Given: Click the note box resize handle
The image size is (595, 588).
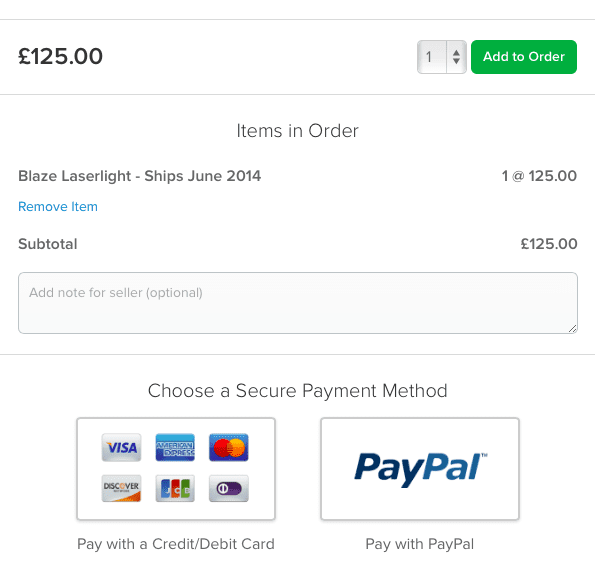Looking at the screenshot, I should click(573, 329).
